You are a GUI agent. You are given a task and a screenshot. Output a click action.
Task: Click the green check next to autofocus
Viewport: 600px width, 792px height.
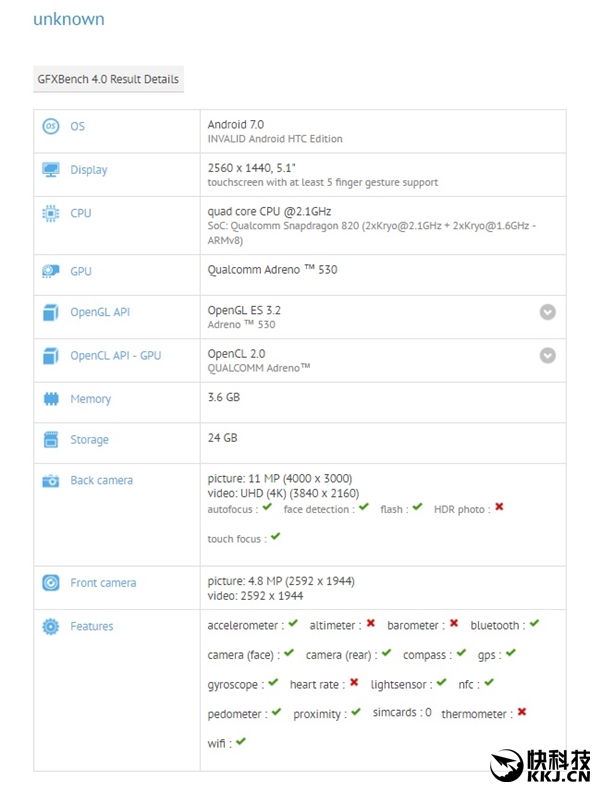click(x=268, y=508)
